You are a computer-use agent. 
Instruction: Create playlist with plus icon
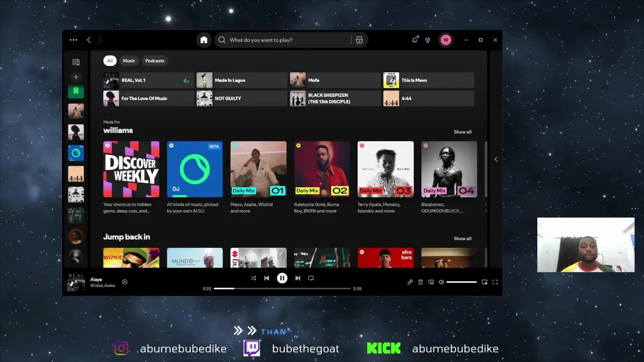[x=76, y=77]
